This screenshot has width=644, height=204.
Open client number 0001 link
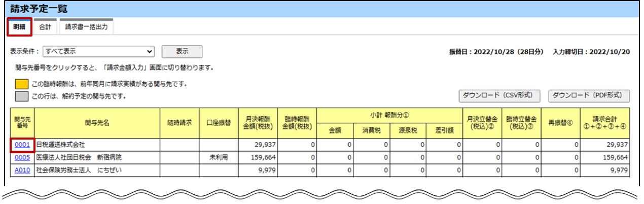point(22,145)
